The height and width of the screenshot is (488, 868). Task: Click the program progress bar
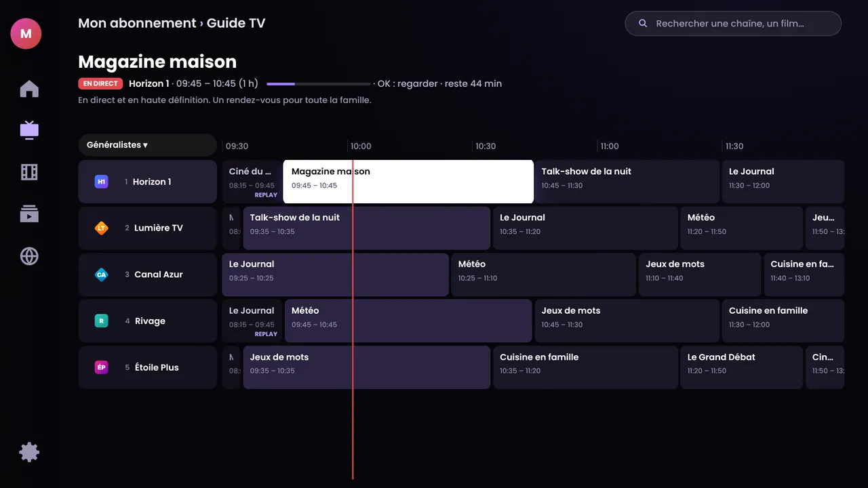coord(319,84)
